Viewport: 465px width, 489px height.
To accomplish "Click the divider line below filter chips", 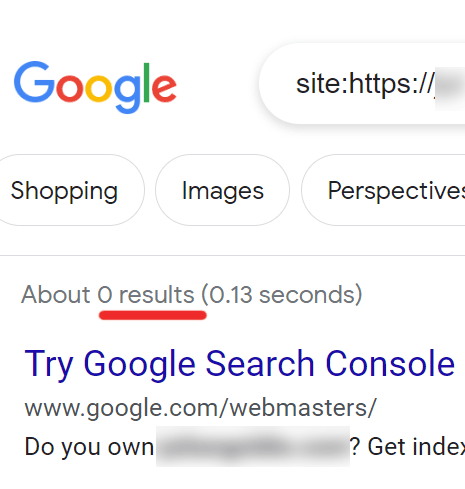I will pos(232,256).
